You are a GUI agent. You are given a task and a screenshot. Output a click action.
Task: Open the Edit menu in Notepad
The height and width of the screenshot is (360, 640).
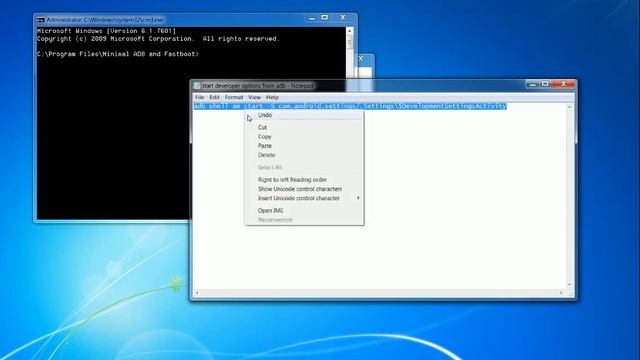tap(214, 97)
